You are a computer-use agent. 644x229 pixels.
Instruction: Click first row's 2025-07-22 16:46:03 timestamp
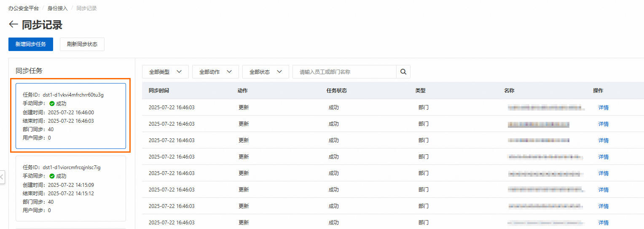click(x=172, y=107)
